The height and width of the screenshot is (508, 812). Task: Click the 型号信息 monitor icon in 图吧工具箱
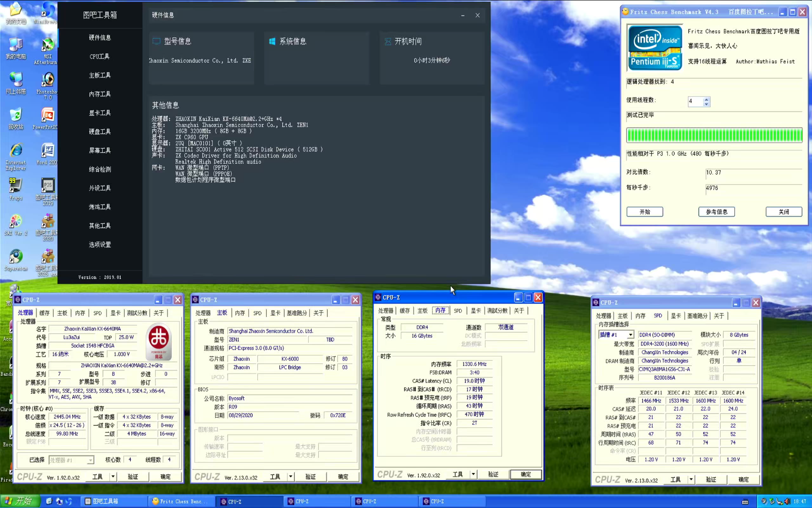tap(156, 41)
